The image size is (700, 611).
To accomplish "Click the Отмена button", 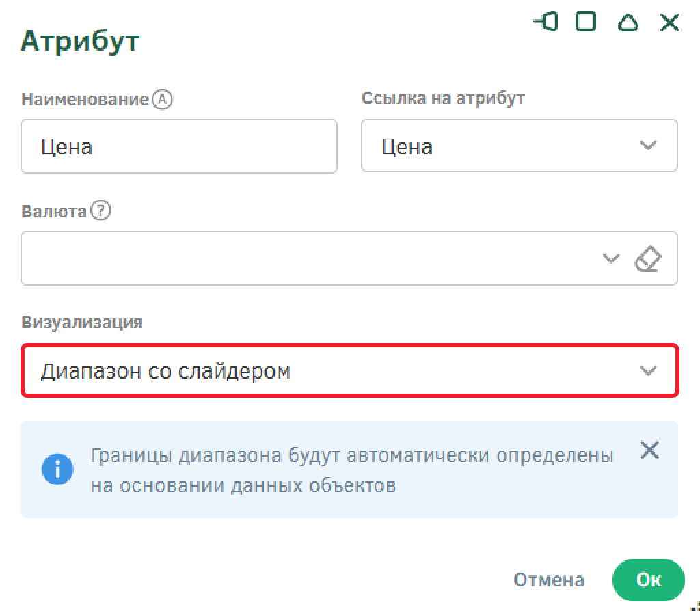I will point(549,580).
